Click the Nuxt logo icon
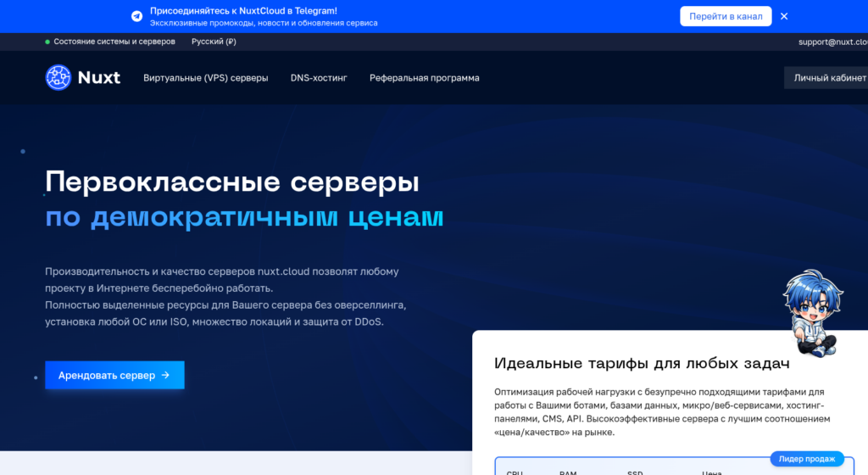The width and height of the screenshot is (868, 475). click(x=58, y=77)
